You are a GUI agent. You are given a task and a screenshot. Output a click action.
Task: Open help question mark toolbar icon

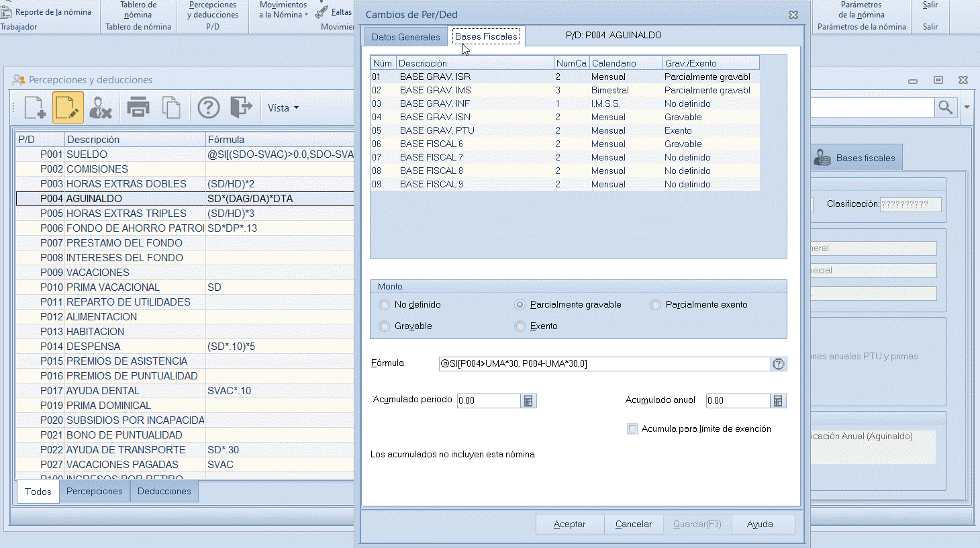(209, 107)
